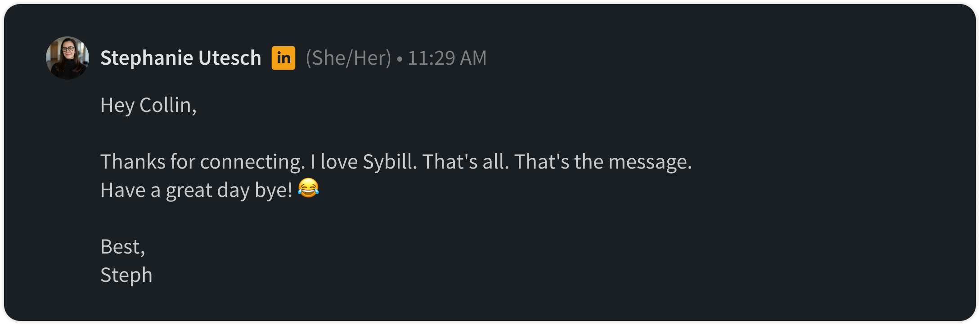Click the (She/Her) pronoun label
This screenshot has width=980, height=325.
349,58
